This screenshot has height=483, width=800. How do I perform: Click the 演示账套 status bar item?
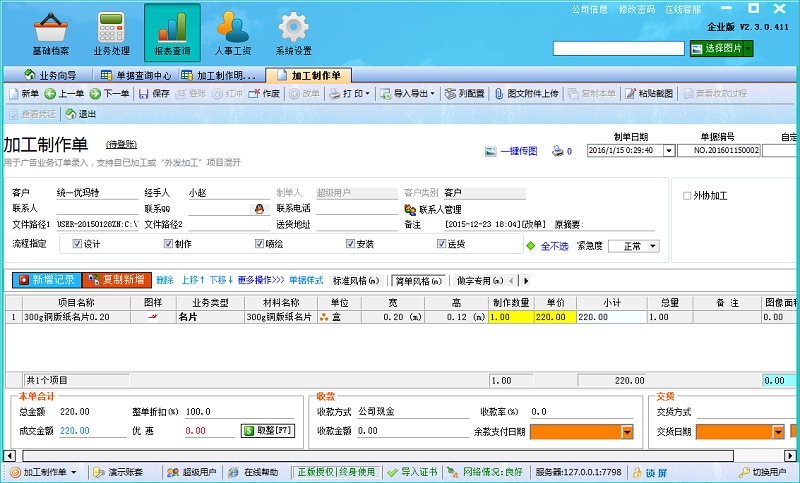(x=118, y=472)
